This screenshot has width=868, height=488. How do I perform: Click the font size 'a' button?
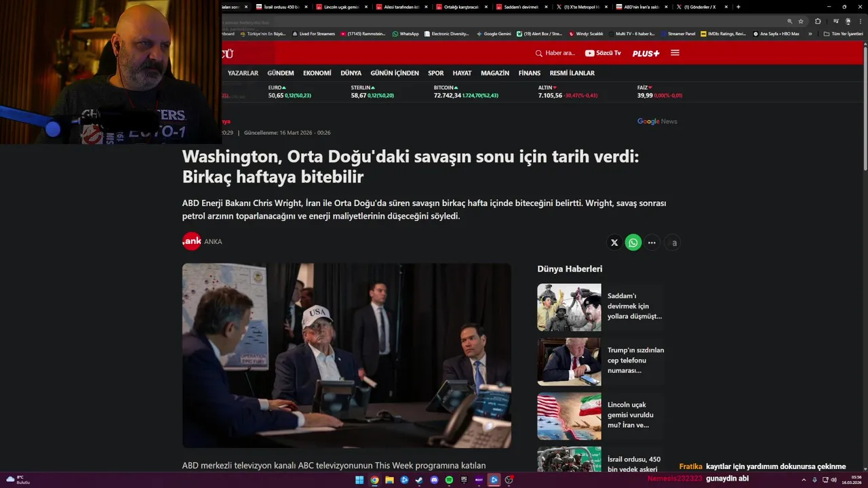[x=674, y=243]
